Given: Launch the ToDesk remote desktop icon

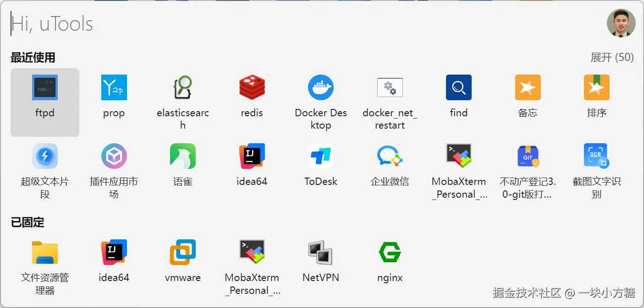Looking at the screenshot, I should pos(321,156).
